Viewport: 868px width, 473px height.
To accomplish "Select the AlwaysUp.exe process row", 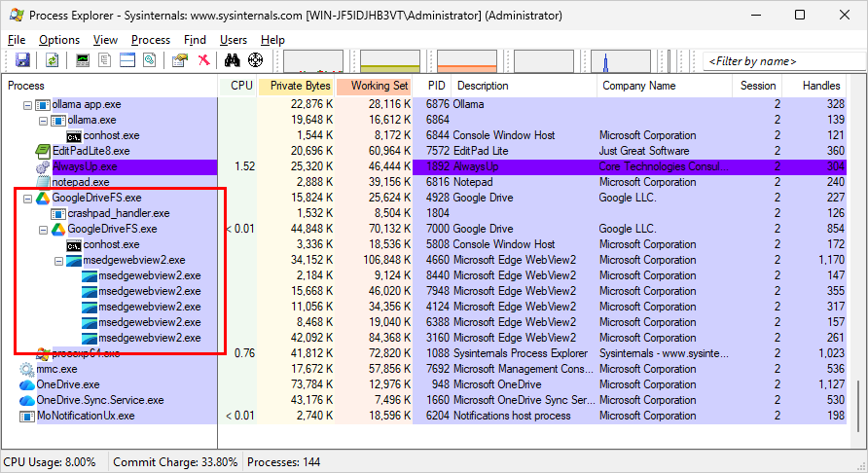I will click(81, 166).
